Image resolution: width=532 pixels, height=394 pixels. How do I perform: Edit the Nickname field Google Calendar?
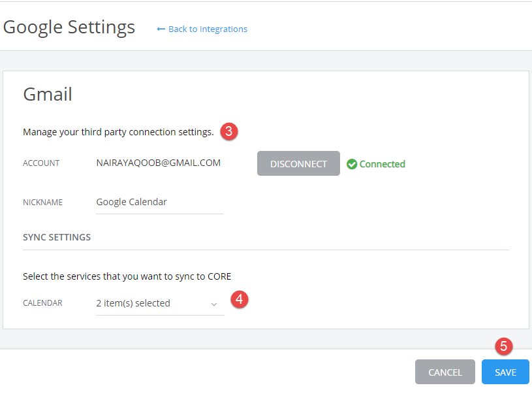coord(160,203)
